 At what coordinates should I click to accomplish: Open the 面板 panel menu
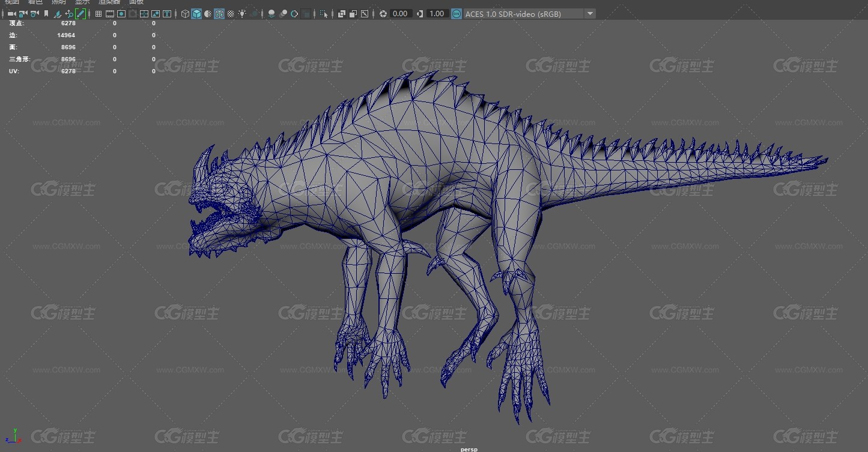point(136,2)
